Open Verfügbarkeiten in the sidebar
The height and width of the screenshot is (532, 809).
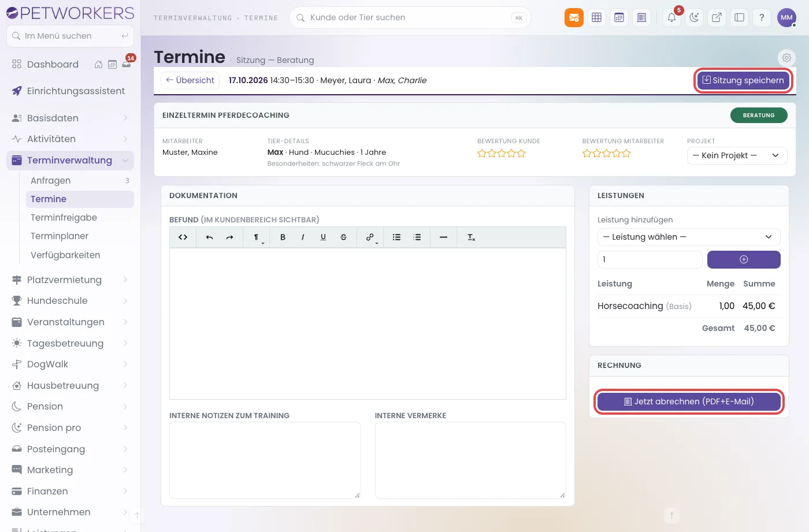pos(80,255)
